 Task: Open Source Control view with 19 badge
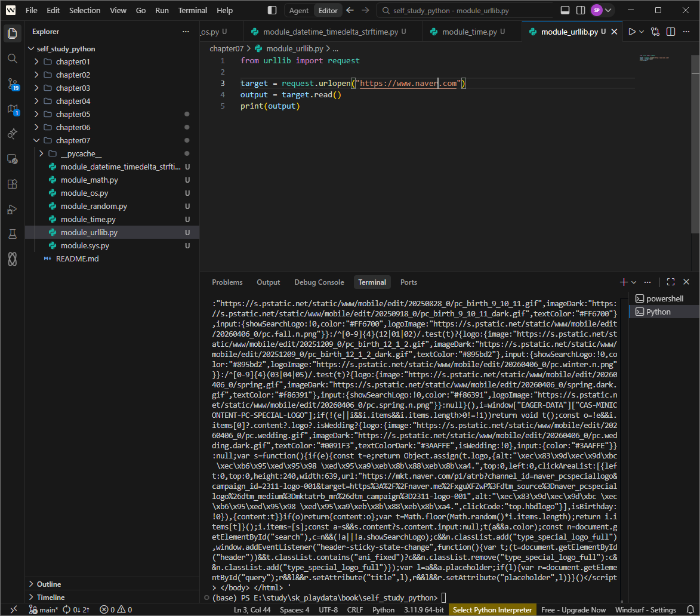(13, 84)
